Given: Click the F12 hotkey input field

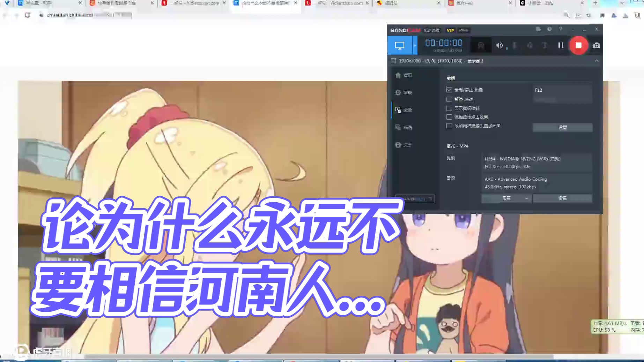Looking at the screenshot, I should pos(562,90).
